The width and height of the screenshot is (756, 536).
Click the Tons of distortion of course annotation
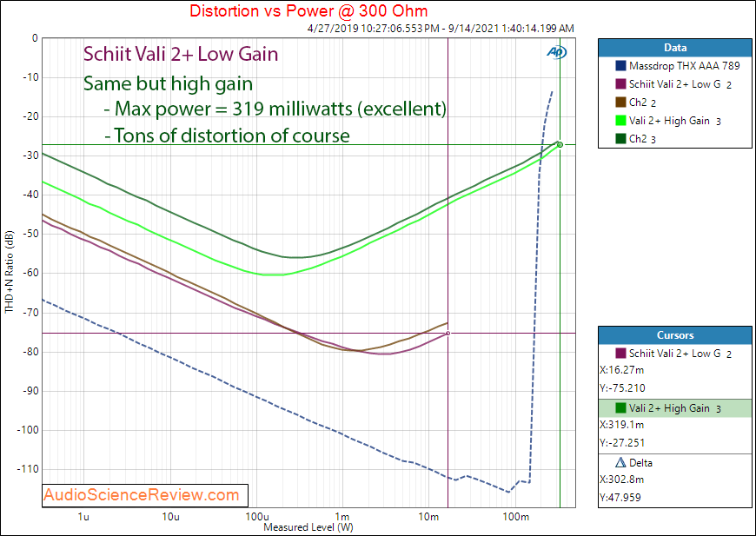[227, 136]
